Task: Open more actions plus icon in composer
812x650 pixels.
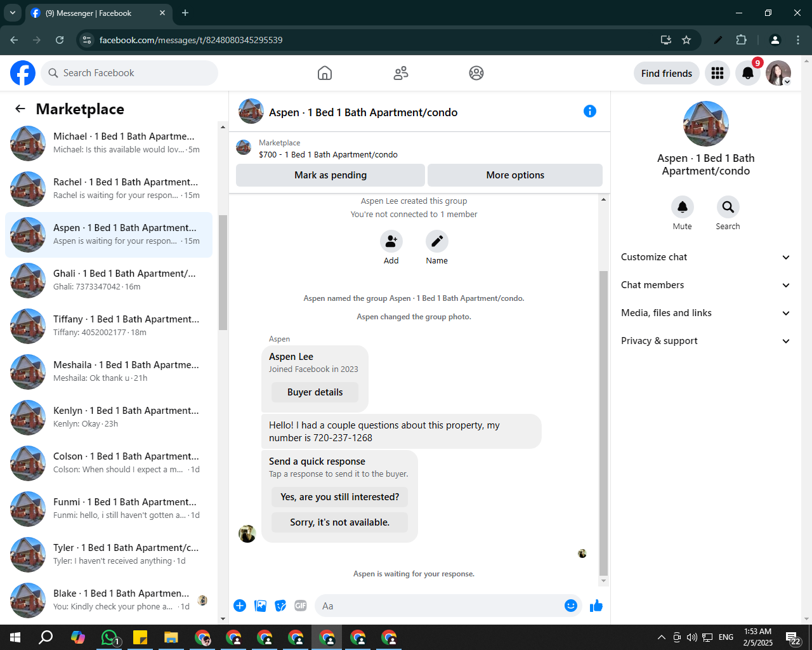Action: coord(240,606)
